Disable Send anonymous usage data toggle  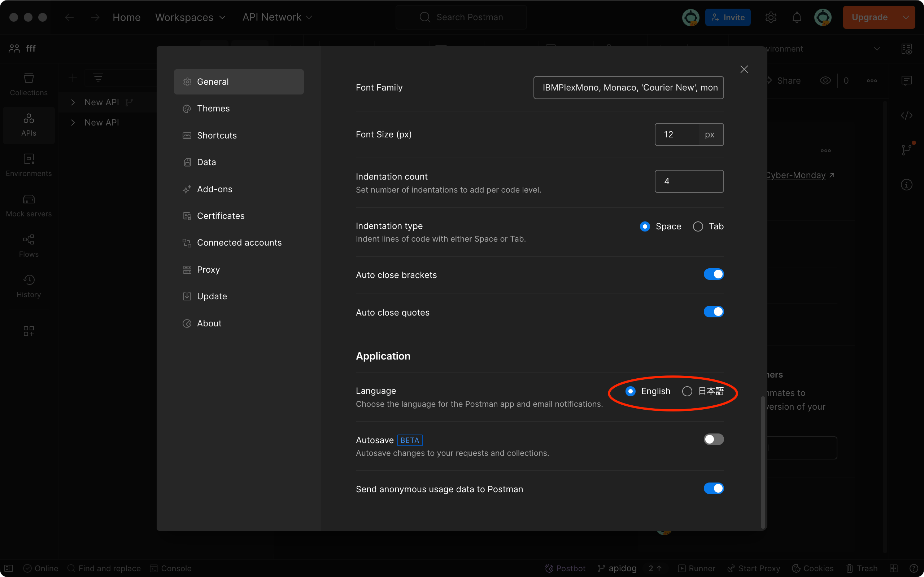pos(714,489)
